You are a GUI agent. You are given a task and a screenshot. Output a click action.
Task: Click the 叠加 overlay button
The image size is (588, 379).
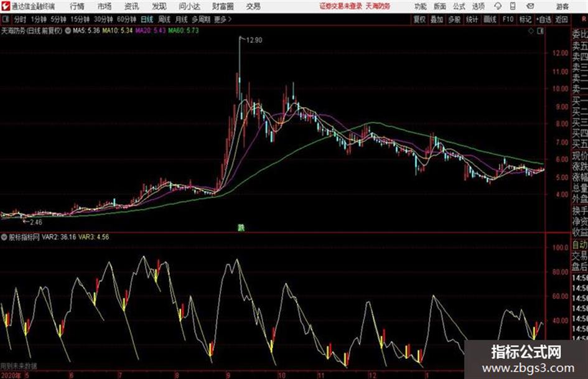tap(437, 19)
